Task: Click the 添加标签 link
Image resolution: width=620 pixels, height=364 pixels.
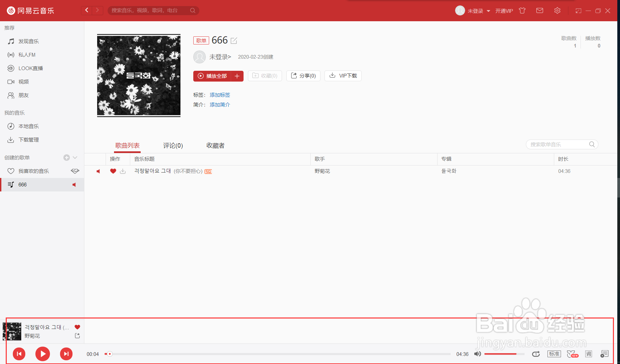Action: coord(220,95)
